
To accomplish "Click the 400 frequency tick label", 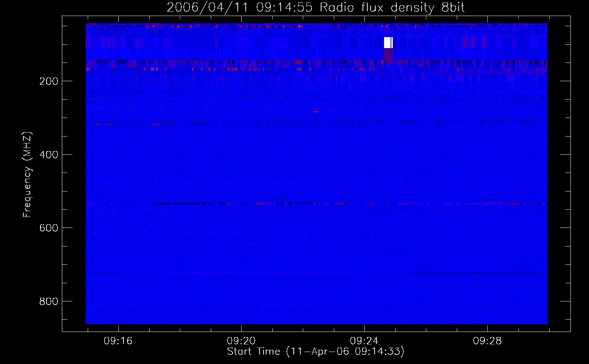I will pyautogui.click(x=49, y=155).
